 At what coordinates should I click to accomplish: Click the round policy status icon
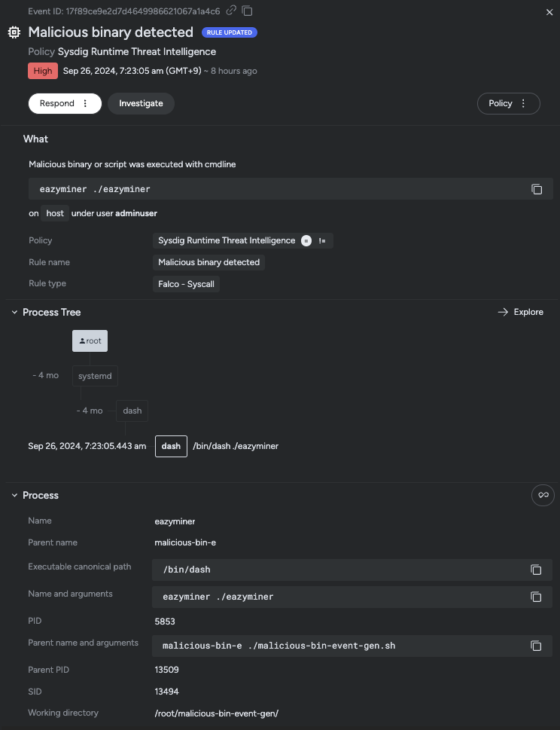[x=306, y=240]
